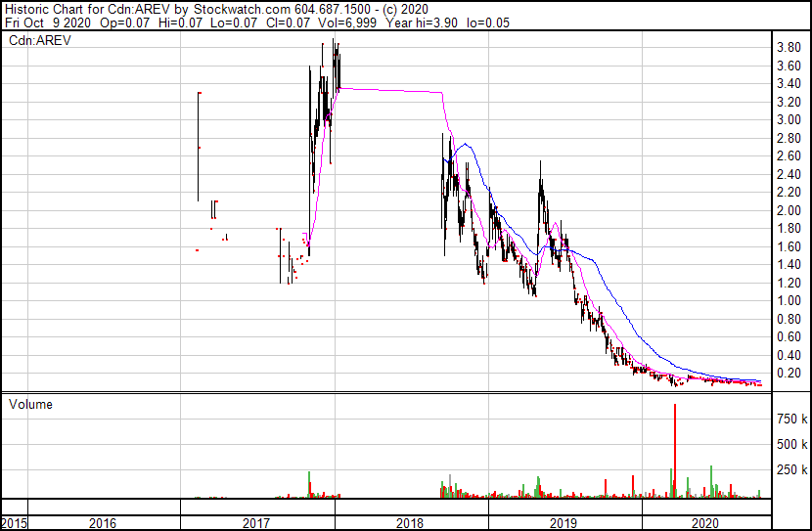The image size is (812, 531).
Task: Click the 2.20 price axis label
Action: [x=789, y=193]
